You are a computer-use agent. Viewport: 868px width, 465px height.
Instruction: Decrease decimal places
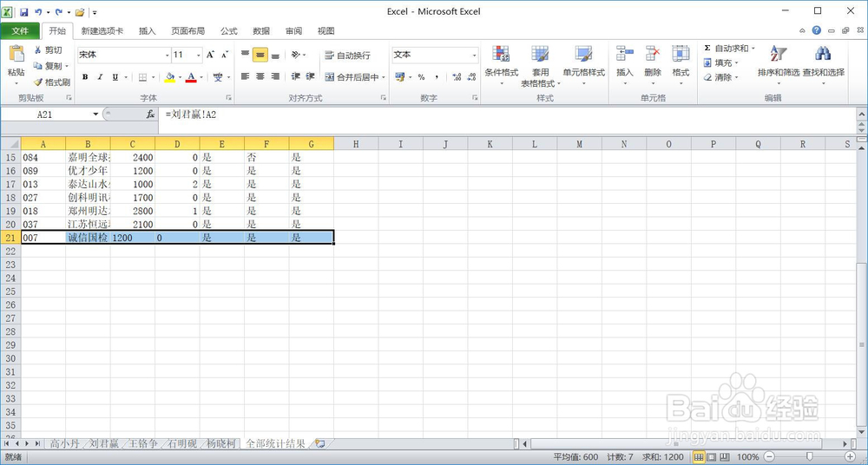[471, 77]
